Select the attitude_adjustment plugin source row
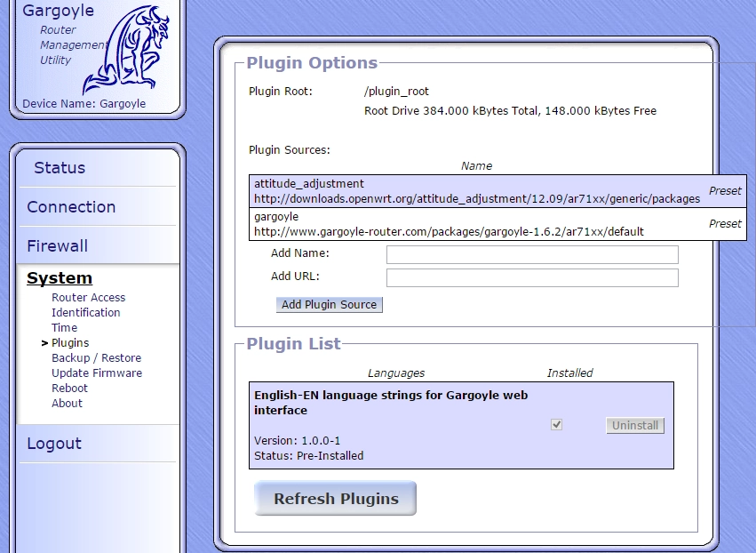Image resolution: width=756 pixels, height=553 pixels. [497, 191]
